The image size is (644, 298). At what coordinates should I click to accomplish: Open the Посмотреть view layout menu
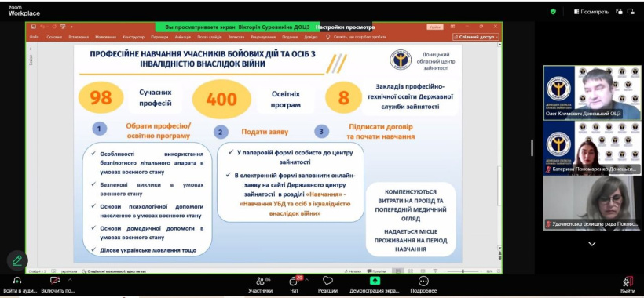591,12
